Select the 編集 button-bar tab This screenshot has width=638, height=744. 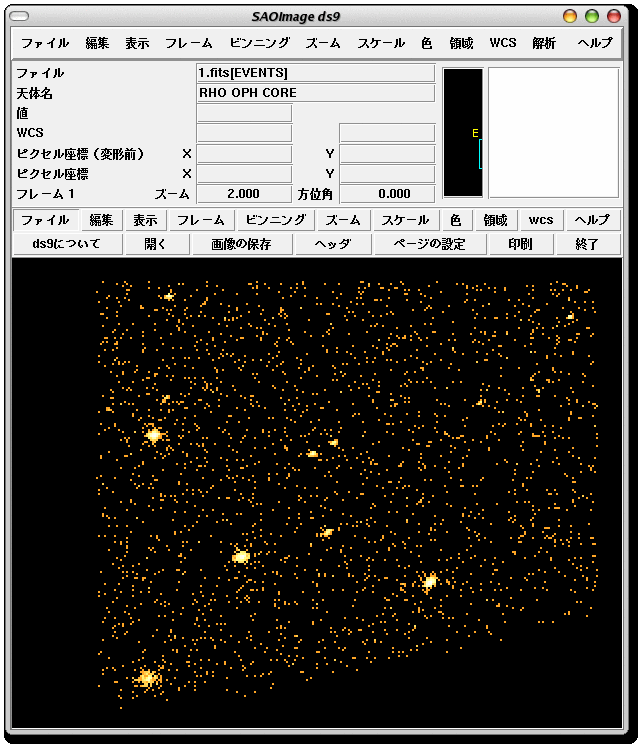click(x=101, y=220)
